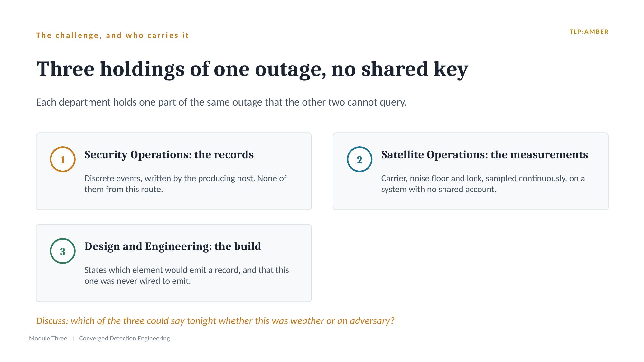
Task: Click the blue circled number 2 badge
Action: [359, 159]
